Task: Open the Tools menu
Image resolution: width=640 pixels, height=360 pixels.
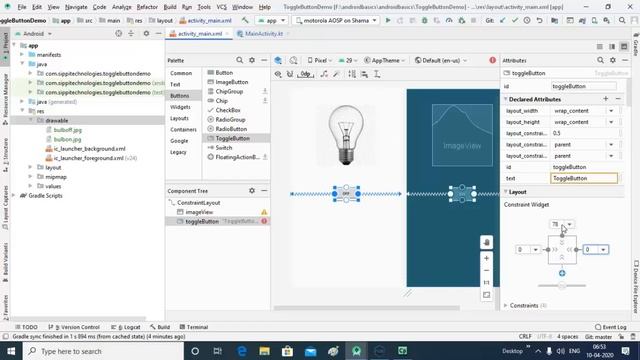Action: [204, 7]
